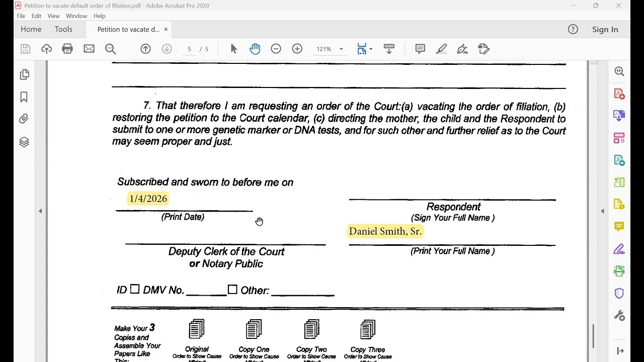Add a sticky note comment
This screenshot has height=362, width=644.
pos(420,49)
